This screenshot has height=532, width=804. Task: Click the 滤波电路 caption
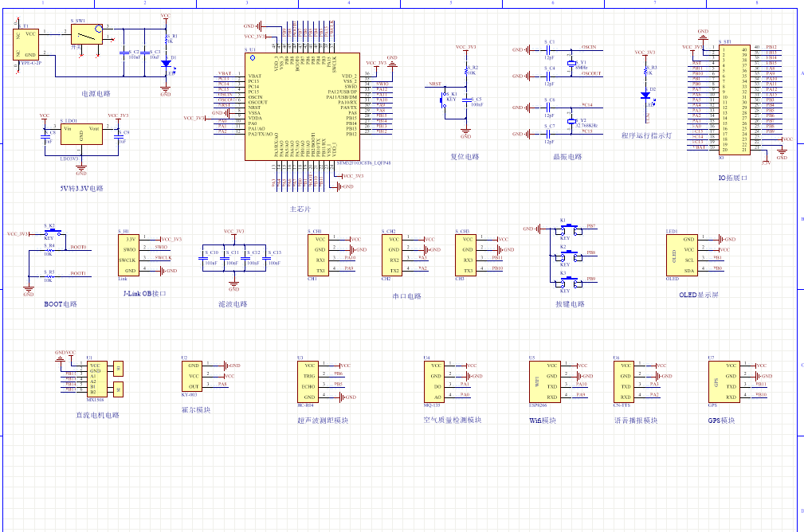[x=233, y=304]
